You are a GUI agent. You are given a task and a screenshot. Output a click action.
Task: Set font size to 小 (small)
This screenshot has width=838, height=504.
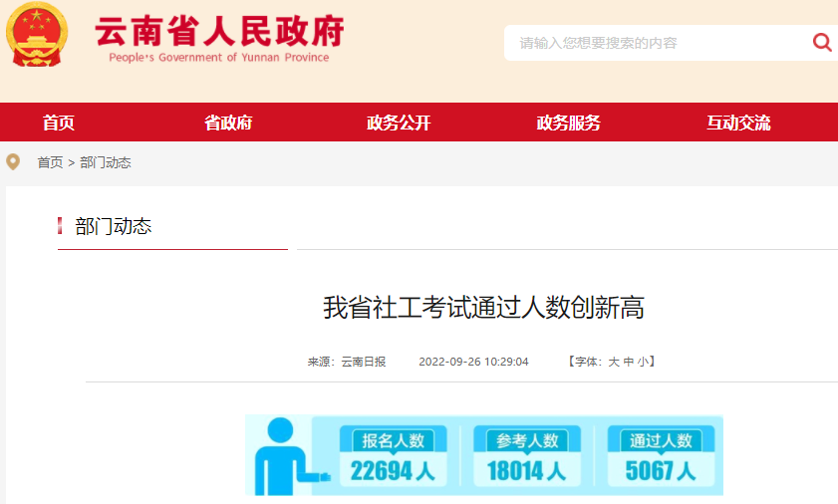(x=643, y=362)
